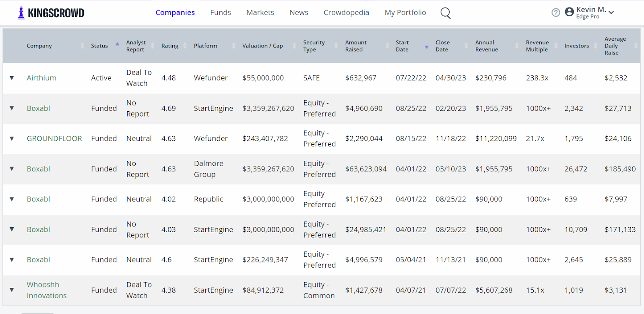This screenshot has width=644, height=314.
Task: Open Boxabl link with rating 4.6
Action: (38, 260)
